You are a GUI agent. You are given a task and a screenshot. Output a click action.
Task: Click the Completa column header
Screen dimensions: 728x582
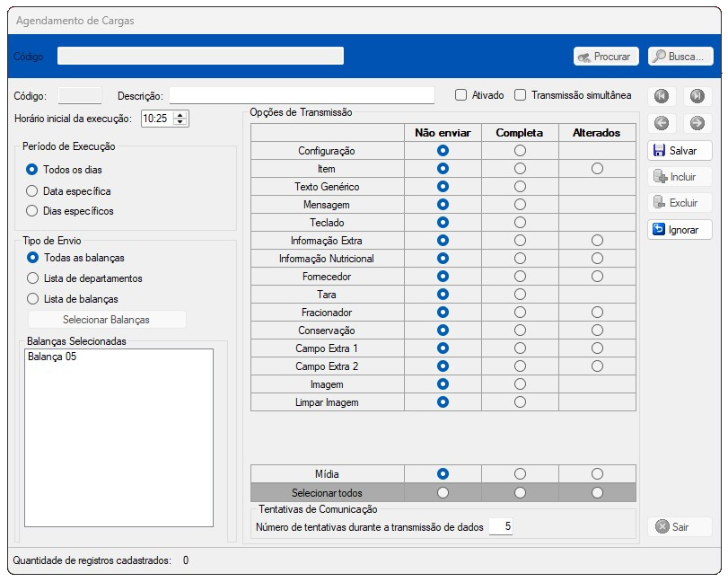[520, 133]
